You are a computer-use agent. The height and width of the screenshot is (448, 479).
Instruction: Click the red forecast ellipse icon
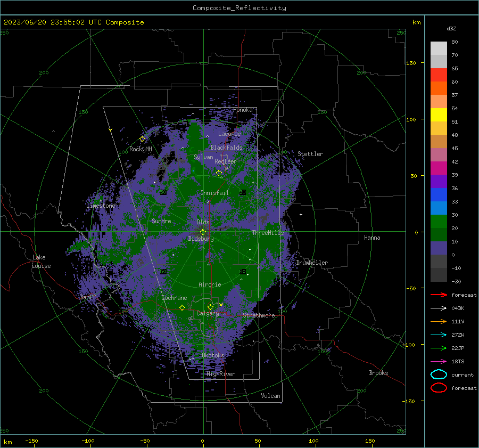(x=439, y=388)
